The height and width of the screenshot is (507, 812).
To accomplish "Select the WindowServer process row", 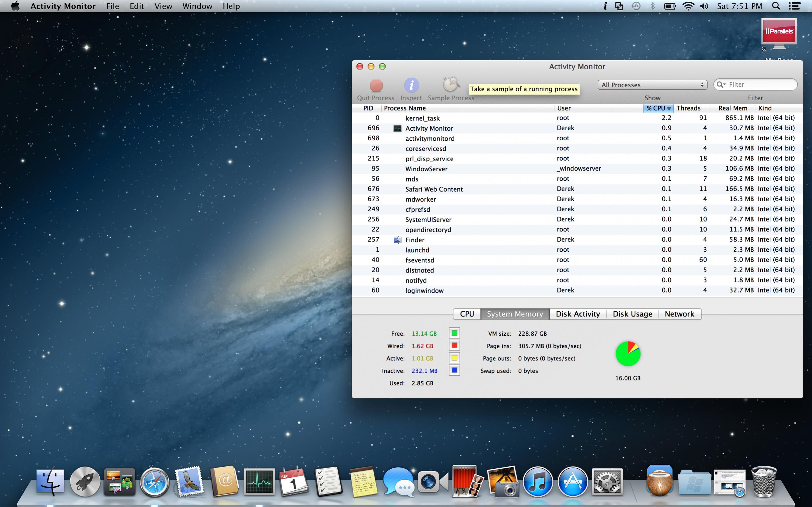I will point(577,169).
